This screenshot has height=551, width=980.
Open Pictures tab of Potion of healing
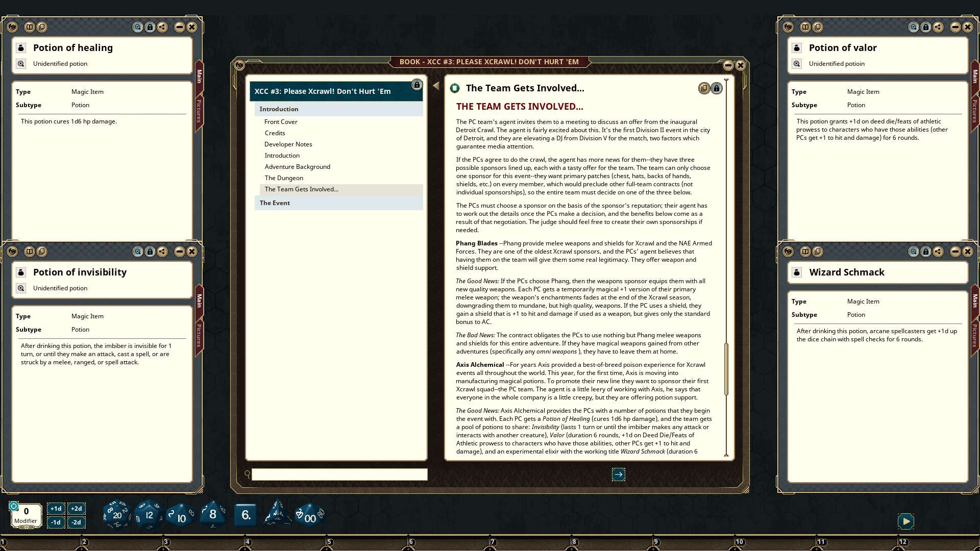click(199, 110)
